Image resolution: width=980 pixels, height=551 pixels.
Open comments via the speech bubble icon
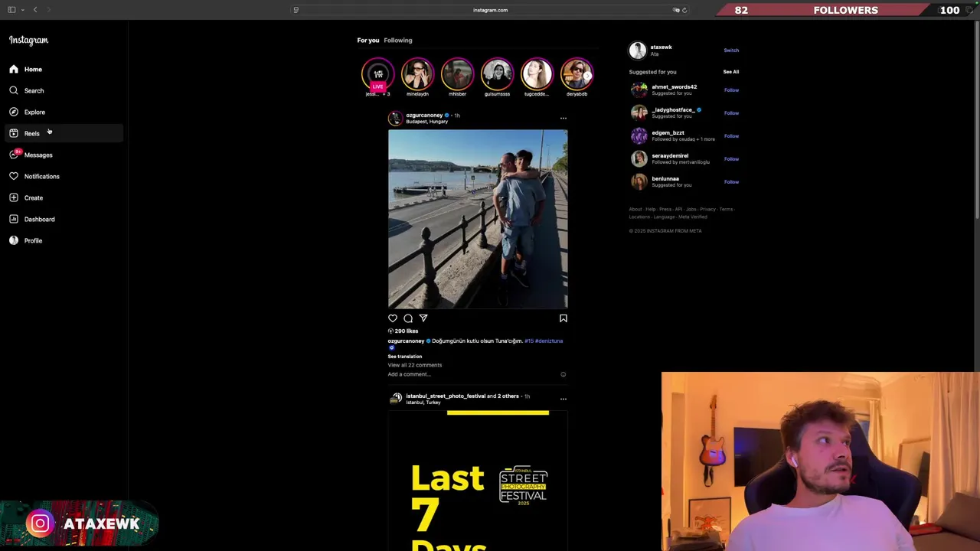pyautogui.click(x=408, y=318)
